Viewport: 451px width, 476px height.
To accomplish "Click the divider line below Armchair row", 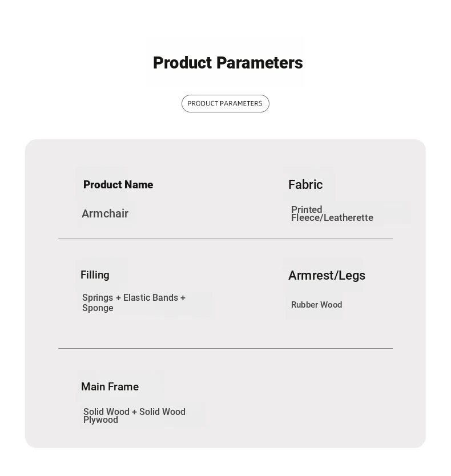I will click(x=225, y=239).
